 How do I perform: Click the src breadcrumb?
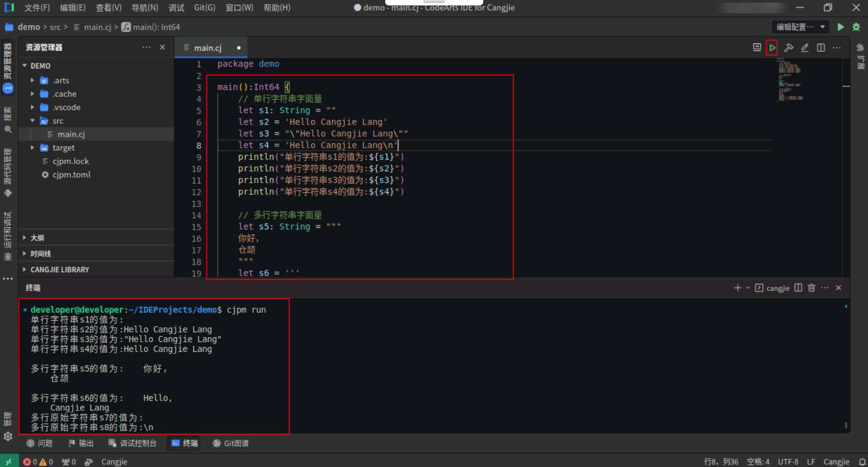(55, 27)
